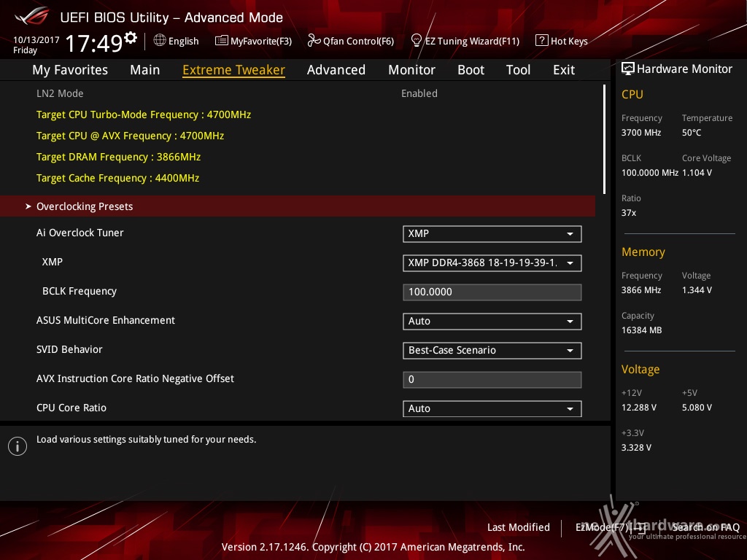Click Target CPU @ AVX Frequency line
Viewport: 747px width, 560px height.
click(130, 136)
